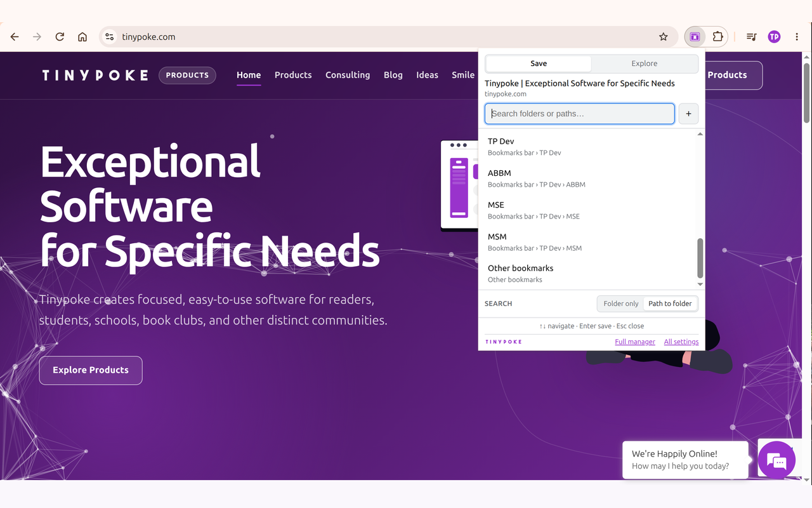Reload the tinypoke.com page
This screenshot has width=812, height=508.
(60, 37)
